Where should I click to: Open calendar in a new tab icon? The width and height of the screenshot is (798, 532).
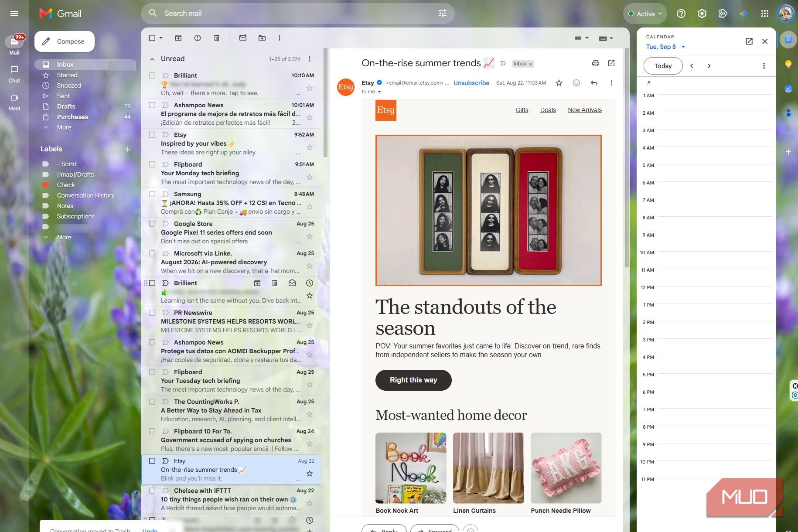(749, 41)
